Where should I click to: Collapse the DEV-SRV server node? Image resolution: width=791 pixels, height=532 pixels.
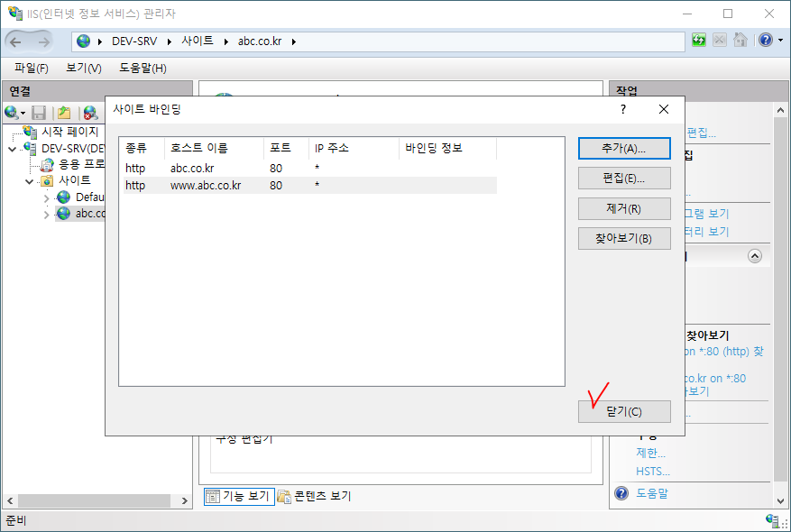click(13, 150)
